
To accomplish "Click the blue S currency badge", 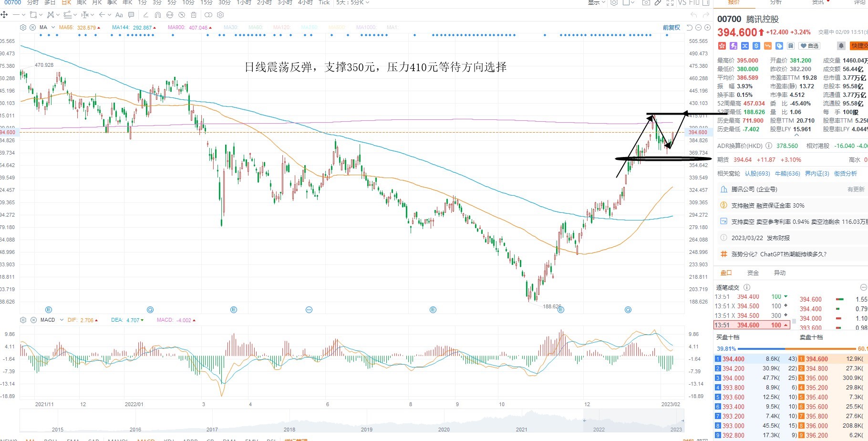I will [756, 46].
